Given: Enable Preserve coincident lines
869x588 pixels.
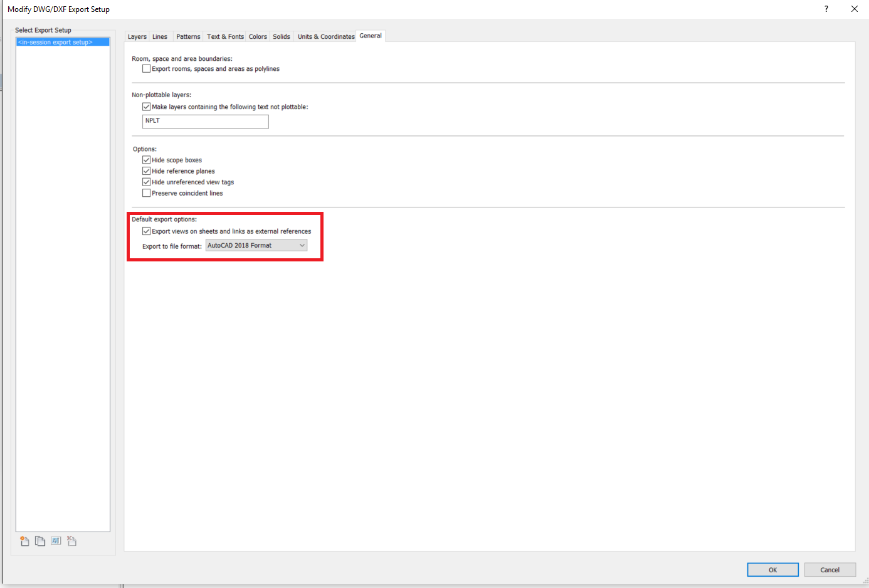Looking at the screenshot, I should 146,192.
